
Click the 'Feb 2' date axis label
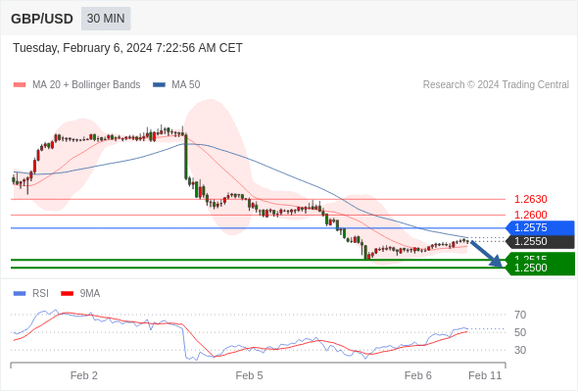(84, 375)
